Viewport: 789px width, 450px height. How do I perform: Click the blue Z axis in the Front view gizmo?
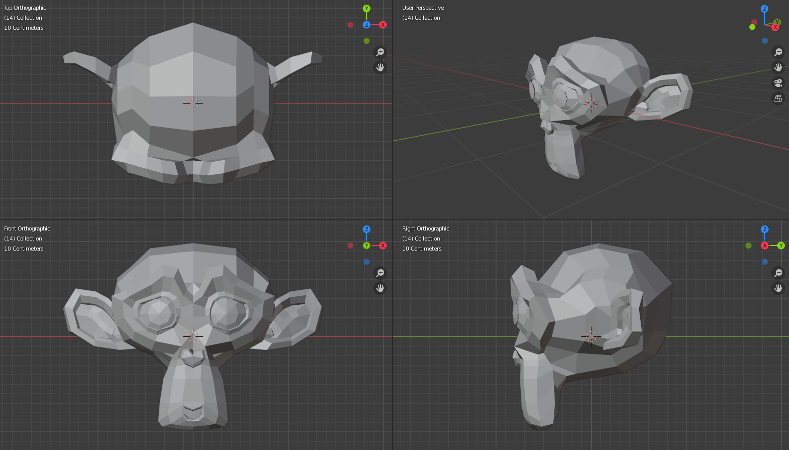pyautogui.click(x=367, y=229)
